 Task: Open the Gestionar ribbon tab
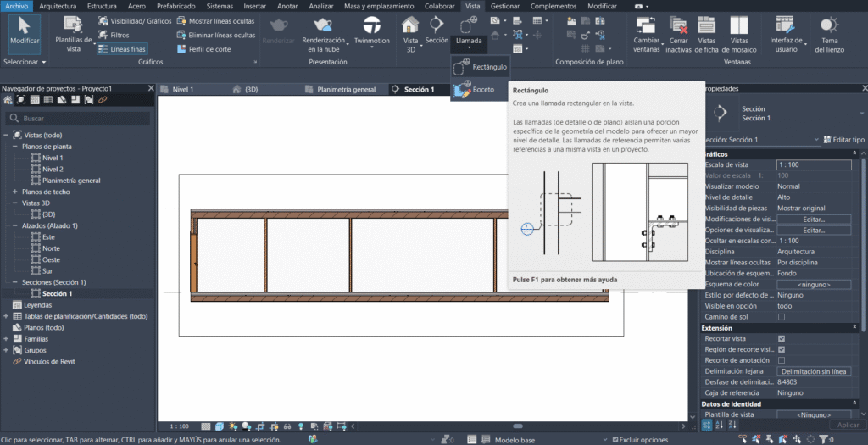tap(505, 6)
